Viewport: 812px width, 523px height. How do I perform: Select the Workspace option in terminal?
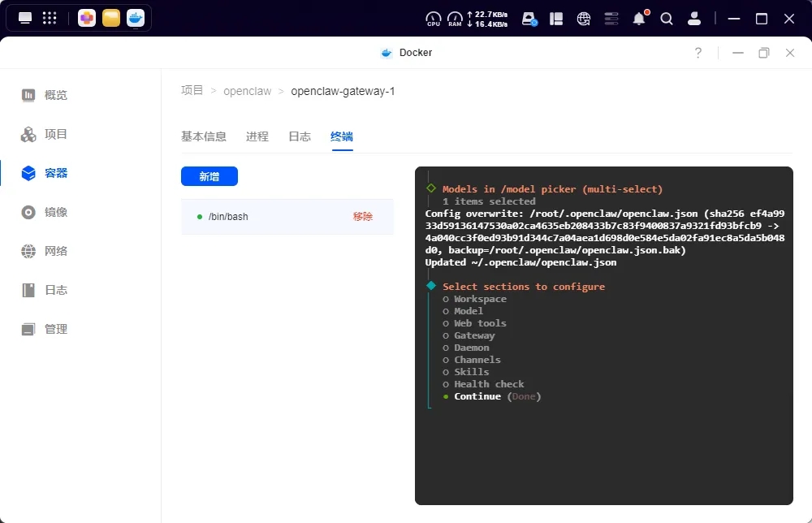click(x=479, y=299)
